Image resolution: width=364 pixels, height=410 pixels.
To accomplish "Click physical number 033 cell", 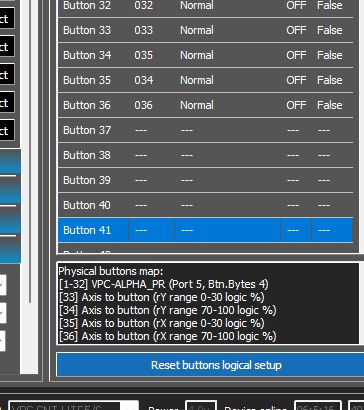I will tap(143, 30).
